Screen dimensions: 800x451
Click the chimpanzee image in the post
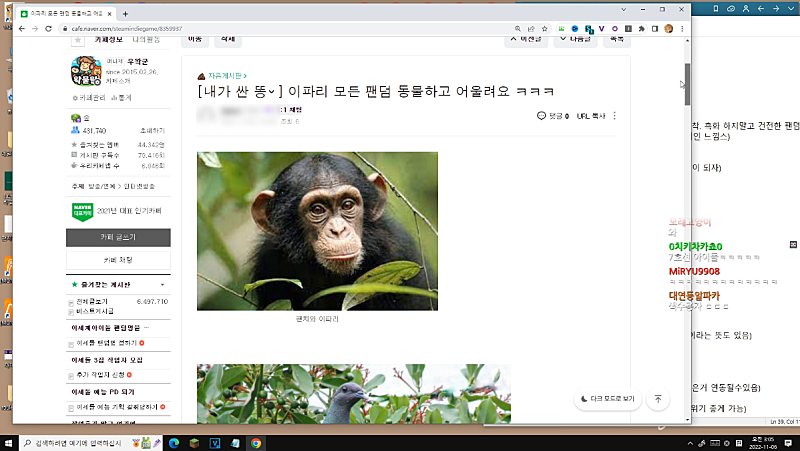[317, 230]
